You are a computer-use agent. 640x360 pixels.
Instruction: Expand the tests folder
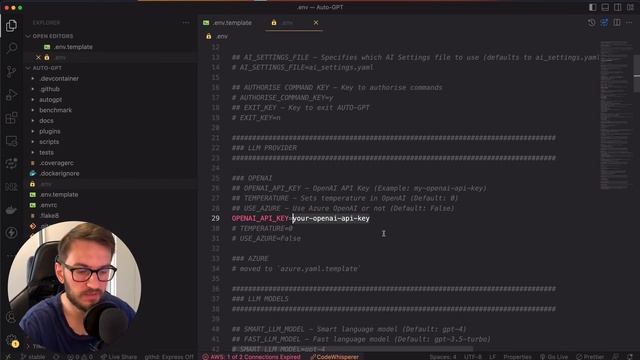[x=46, y=153]
